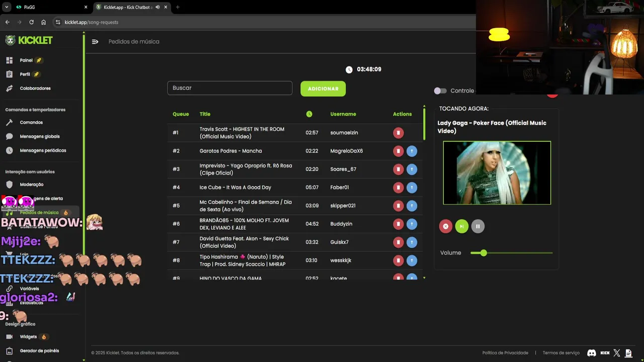Move BRANDÃO85 song up
Image resolution: width=644 pixels, height=362 pixels.
coord(412,224)
